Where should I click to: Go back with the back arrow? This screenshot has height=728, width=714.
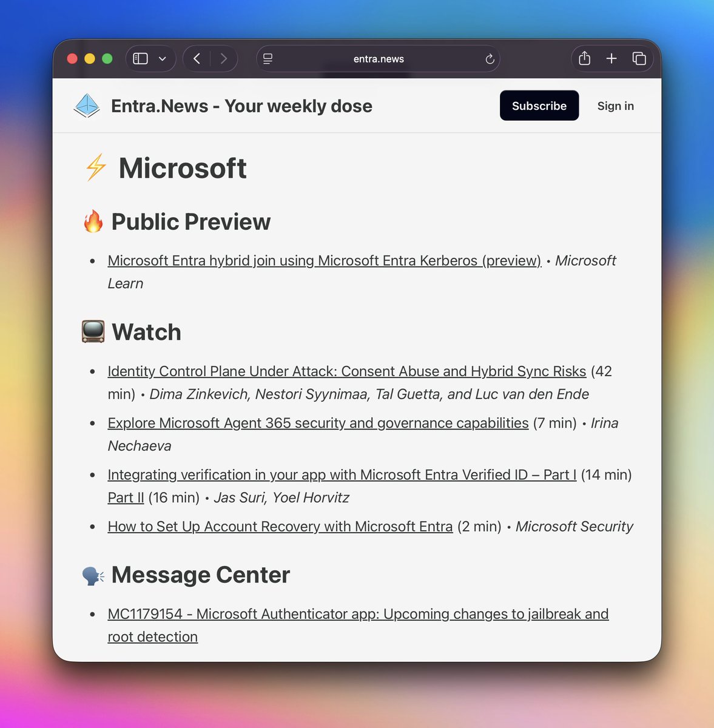[197, 59]
